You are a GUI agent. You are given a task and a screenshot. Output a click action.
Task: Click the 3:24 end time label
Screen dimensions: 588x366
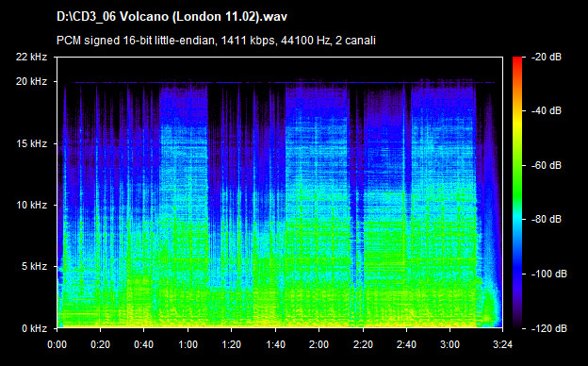click(x=502, y=344)
